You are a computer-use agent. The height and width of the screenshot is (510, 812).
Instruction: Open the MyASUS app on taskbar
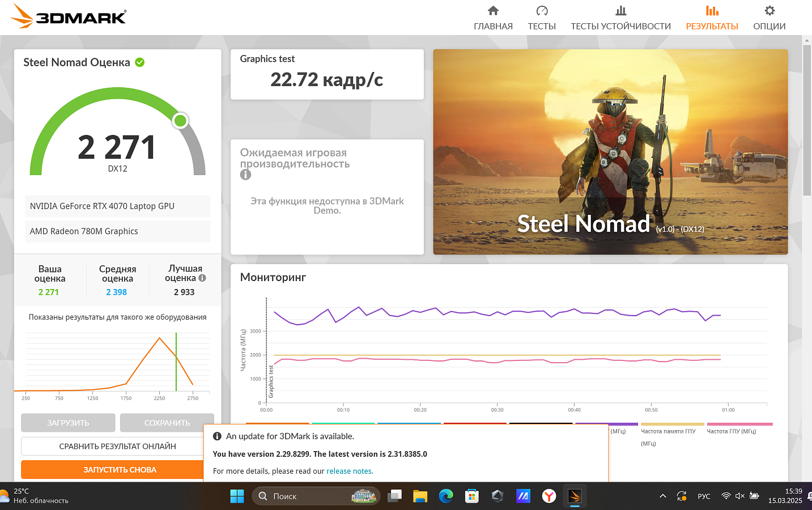(523, 496)
